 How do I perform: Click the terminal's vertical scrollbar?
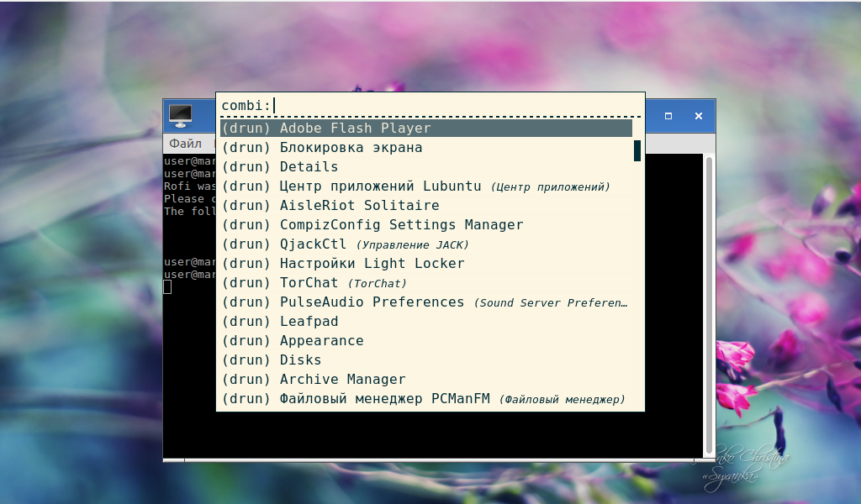(x=709, y=306)
